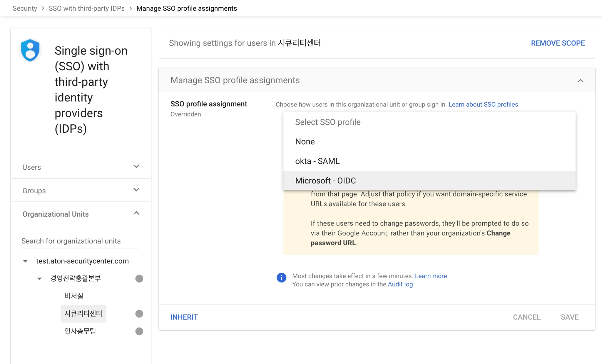Open the Audit log link
The height and width of the screenshot is (364, 602).
click(400, 284)
